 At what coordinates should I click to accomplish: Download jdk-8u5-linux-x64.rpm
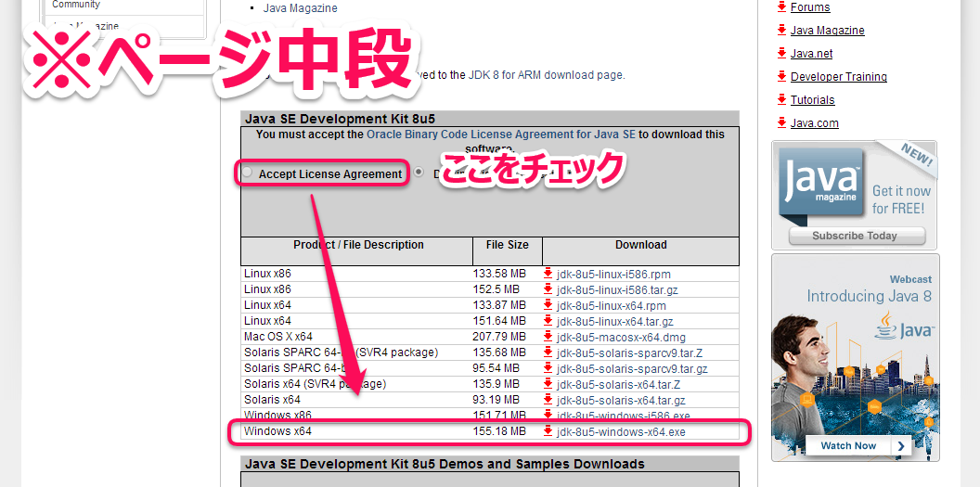[611, 306]
